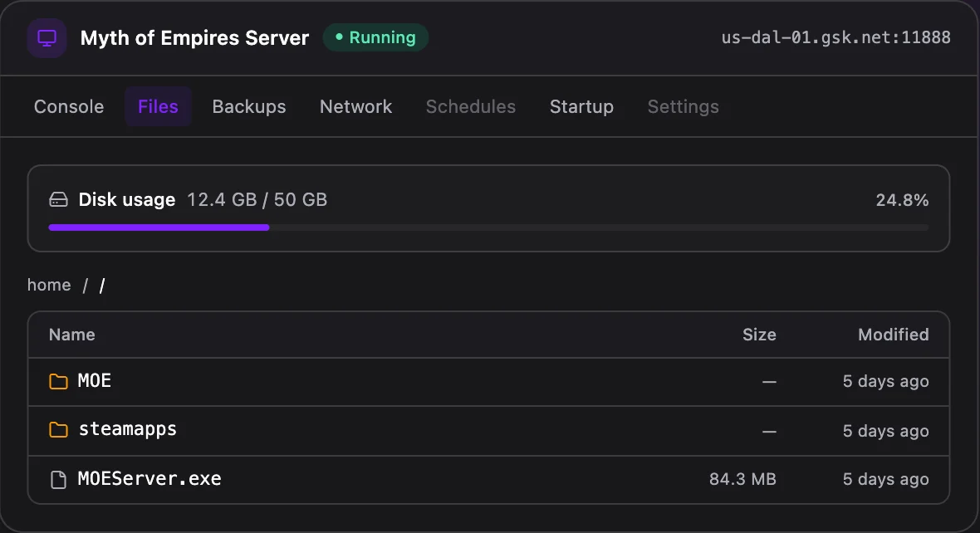Click the green Running status badge
The image size is (980, 533).
click(x=375, y=37)
